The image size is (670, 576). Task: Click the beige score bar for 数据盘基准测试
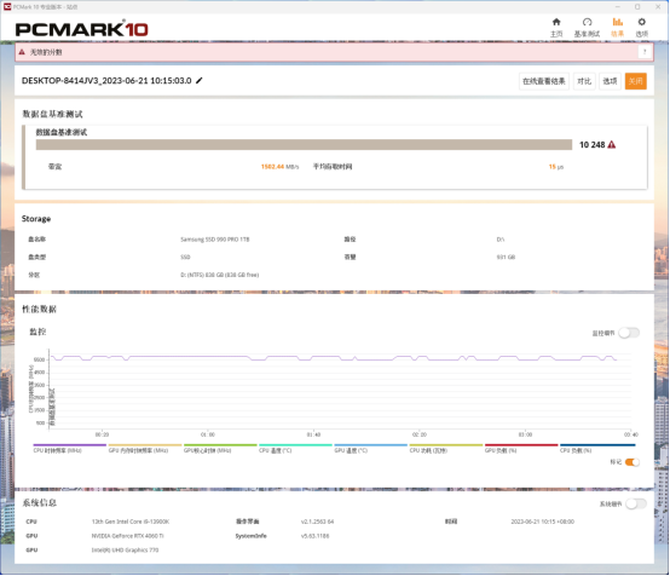[x=304, y=145]
